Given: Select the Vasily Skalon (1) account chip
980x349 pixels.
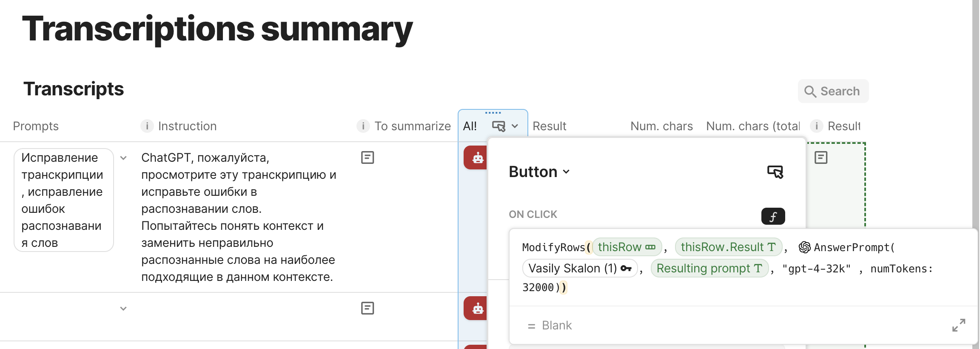Looking at the screenshot, I should pyautogui.click(x=580, y=268).
